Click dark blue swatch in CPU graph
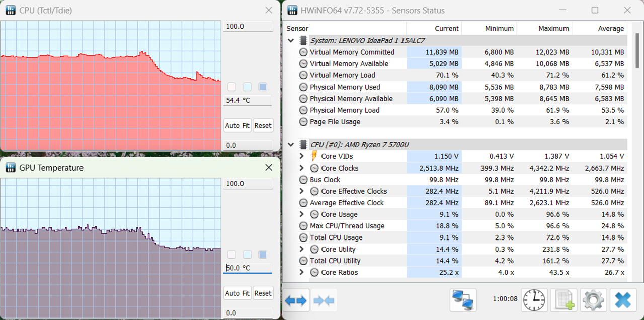The width and height of the screenshot is (644, 320). click(x=263, y=87)
